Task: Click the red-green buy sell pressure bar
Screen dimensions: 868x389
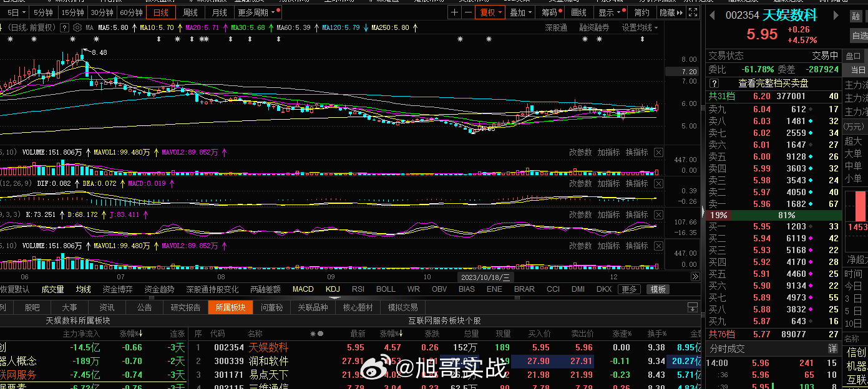Action: click(x=774, y=214)
